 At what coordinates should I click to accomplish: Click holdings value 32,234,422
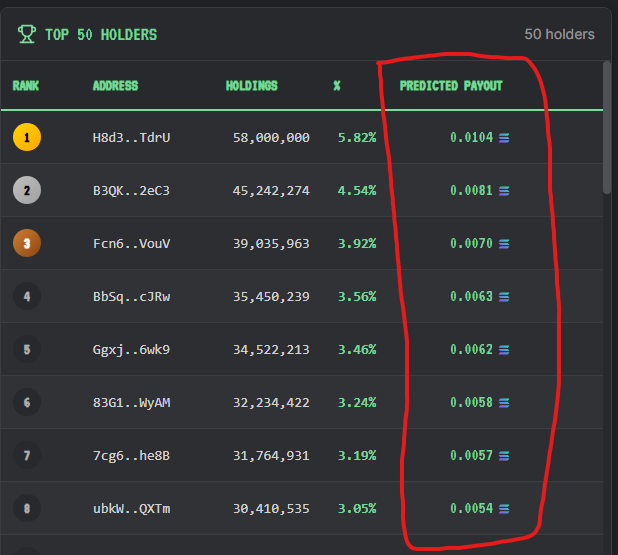point(271,402)
